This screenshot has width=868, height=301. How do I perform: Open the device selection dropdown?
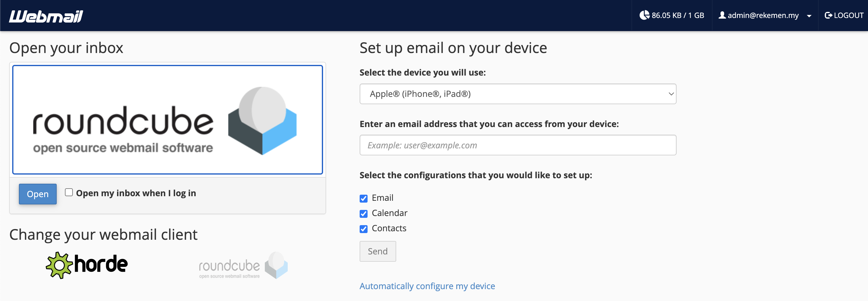[x=518, y=94]
